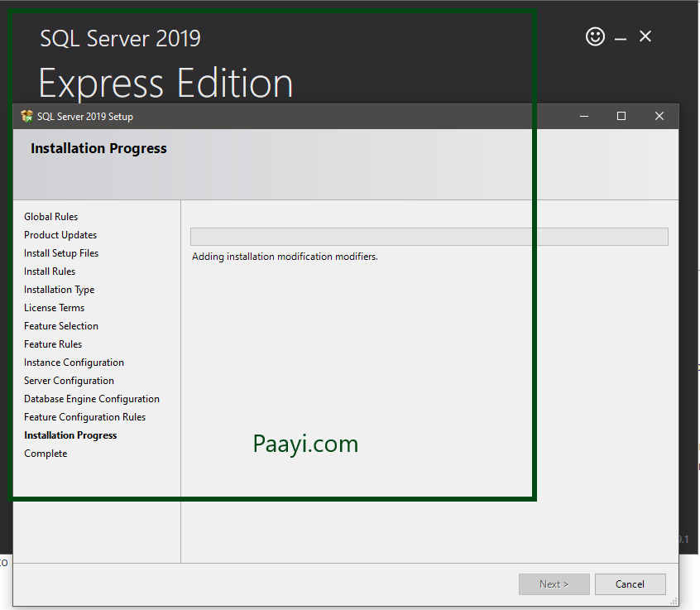700x610 pixels.
Task: Click the dialog resize grip corner
Action: pyautogui.click(x=674, y=603)
